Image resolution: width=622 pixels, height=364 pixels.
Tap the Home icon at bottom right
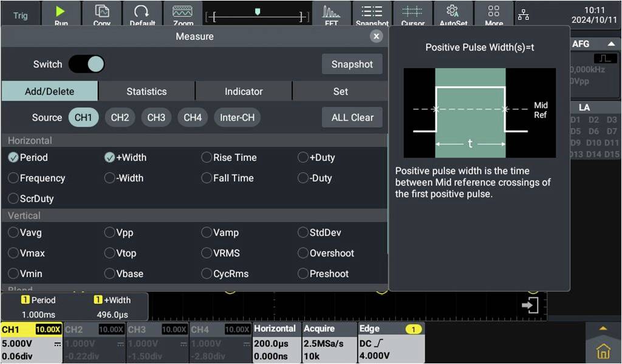click(x=603, y=351)
